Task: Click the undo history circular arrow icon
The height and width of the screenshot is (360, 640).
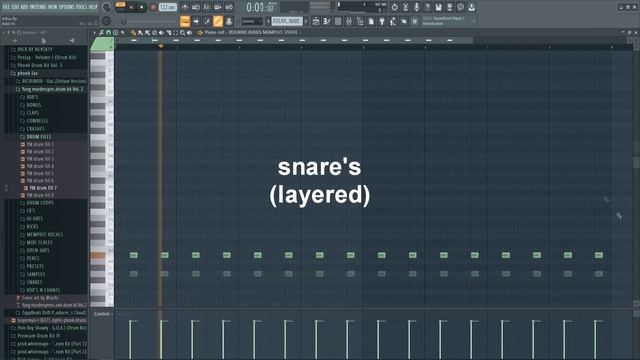Action: [394, 7]
